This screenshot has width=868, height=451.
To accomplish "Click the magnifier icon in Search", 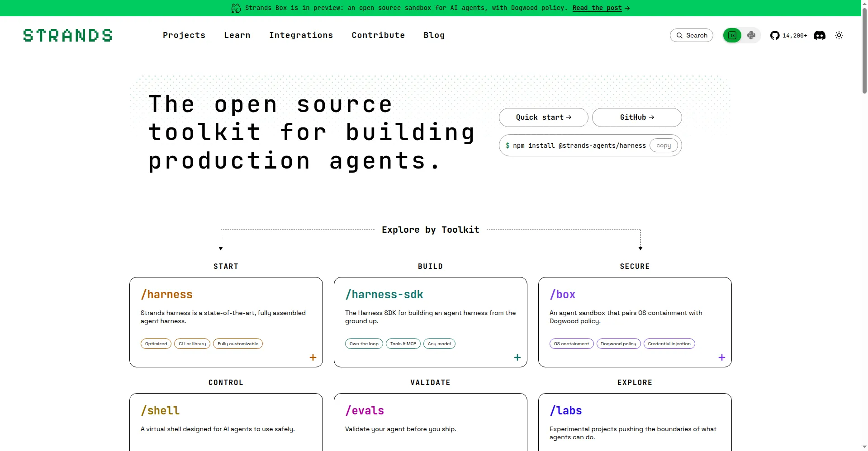I will (679, 35).
